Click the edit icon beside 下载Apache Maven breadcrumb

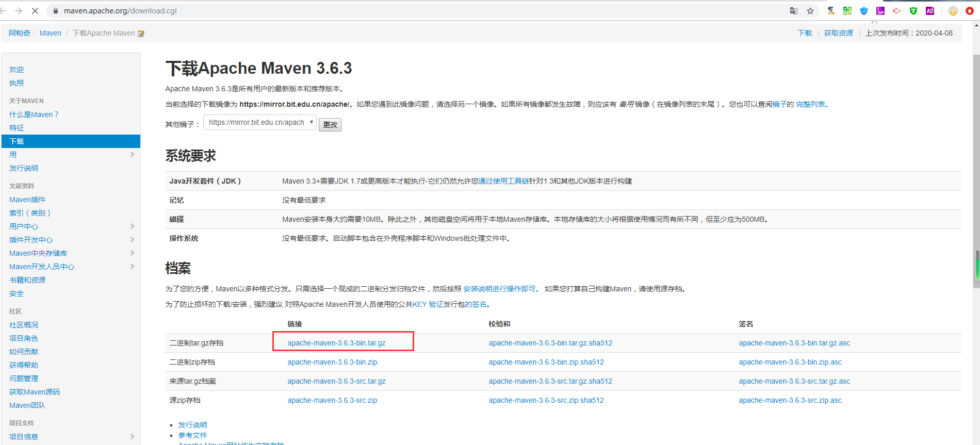141,34
